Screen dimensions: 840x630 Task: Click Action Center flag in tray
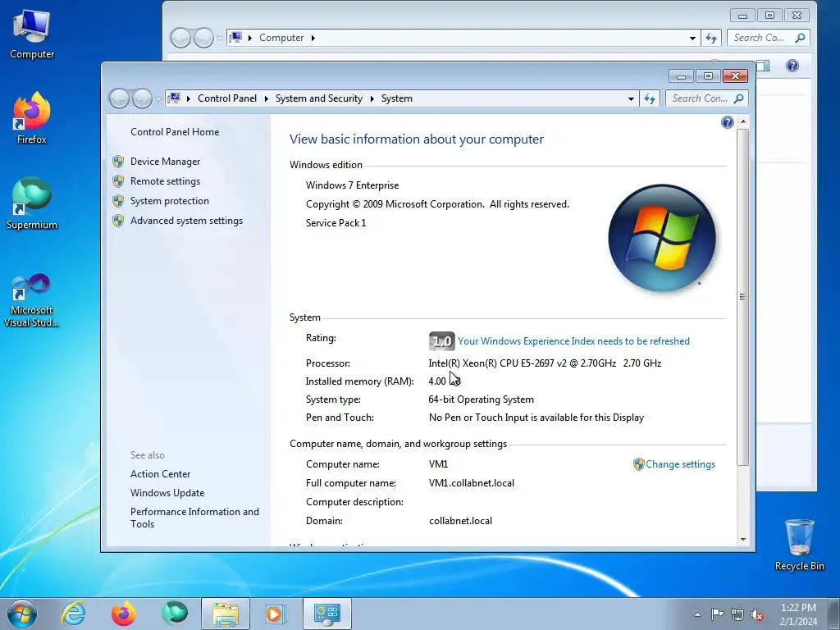717,614
